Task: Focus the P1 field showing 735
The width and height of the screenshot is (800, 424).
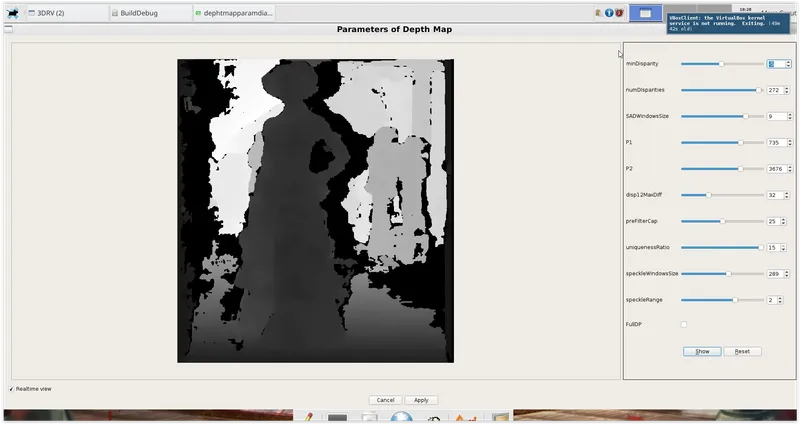Action: [777, 142]
